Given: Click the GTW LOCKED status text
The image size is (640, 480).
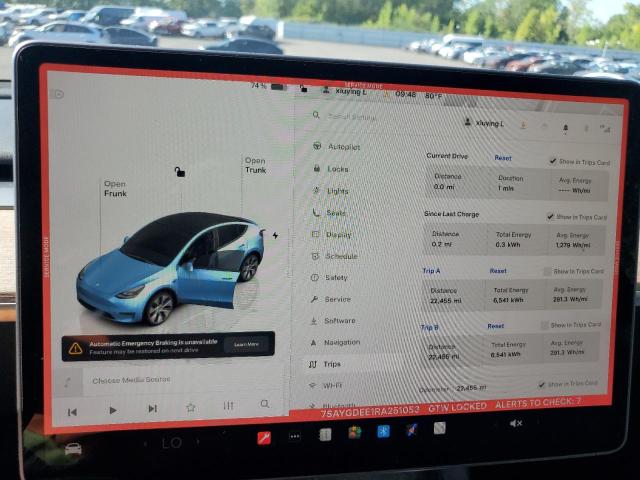Looking at the screenshot, I should coord(457,408).
